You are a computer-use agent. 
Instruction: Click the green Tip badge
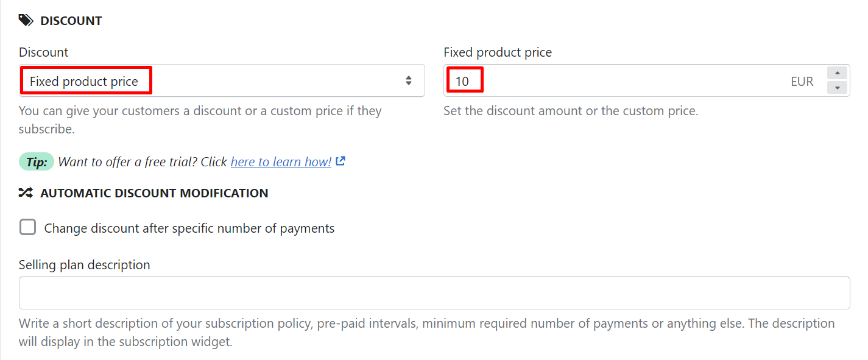coord(37,161)
